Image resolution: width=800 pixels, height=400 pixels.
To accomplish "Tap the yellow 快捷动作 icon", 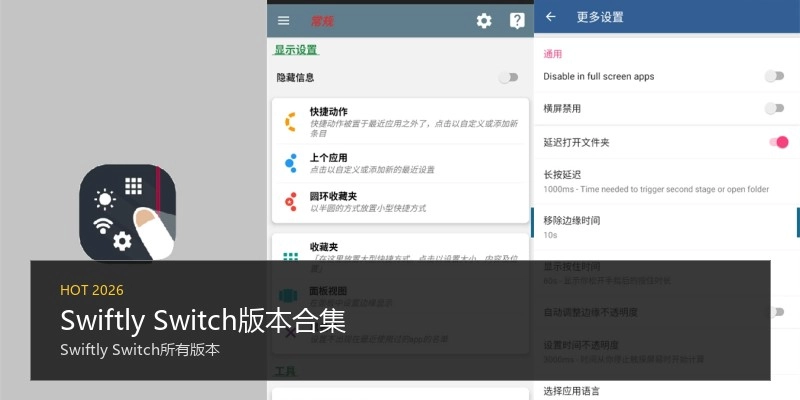I will (290, 122).
